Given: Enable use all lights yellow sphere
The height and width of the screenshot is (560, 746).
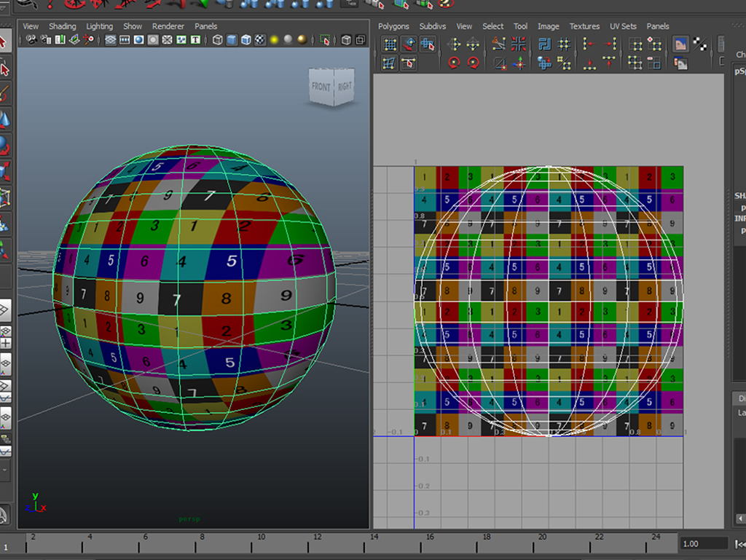Looking at the screenshot, I should click(274, 40).
